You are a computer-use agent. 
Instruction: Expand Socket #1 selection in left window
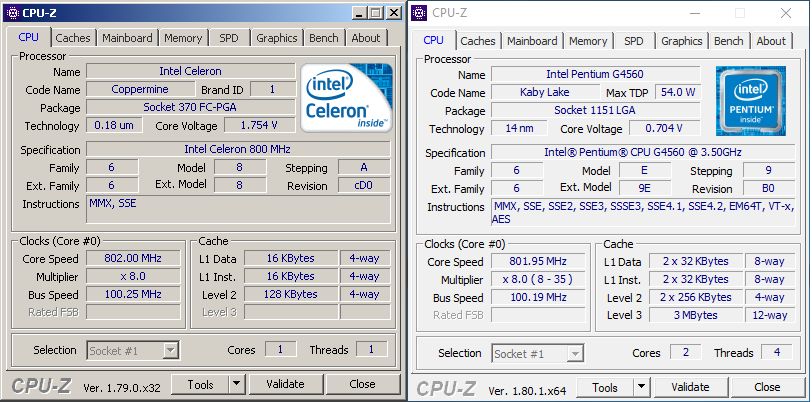[x=170, y=351]
